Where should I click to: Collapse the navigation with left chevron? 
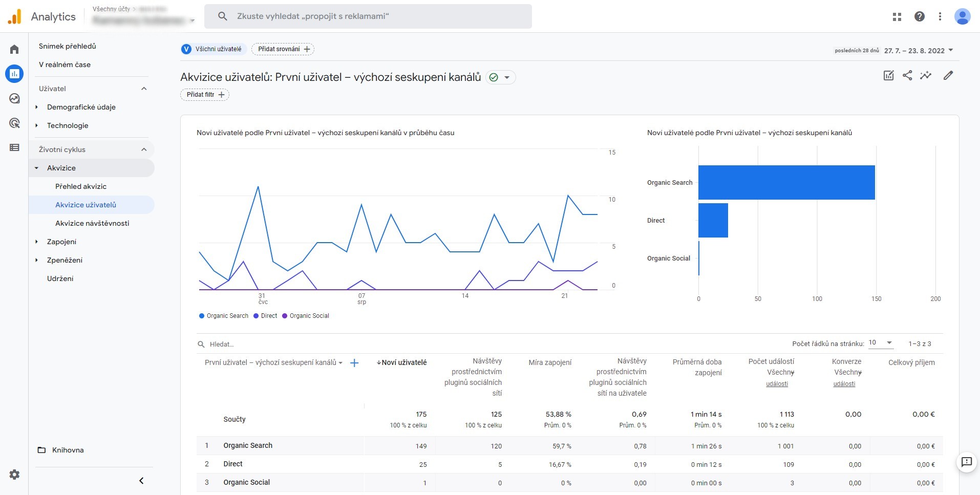tap(141, 481)
